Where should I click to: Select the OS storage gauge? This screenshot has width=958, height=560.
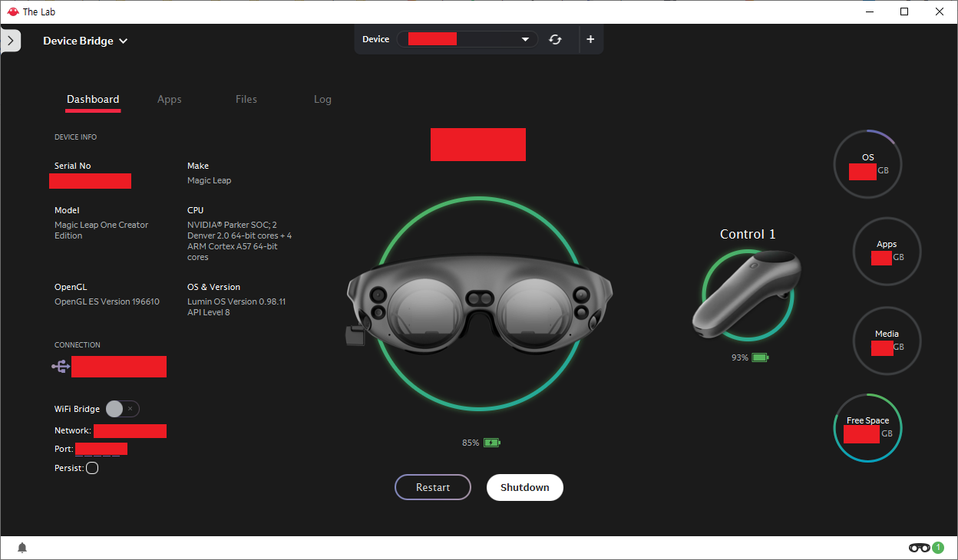pyautogui.click(x=867, y=164)
